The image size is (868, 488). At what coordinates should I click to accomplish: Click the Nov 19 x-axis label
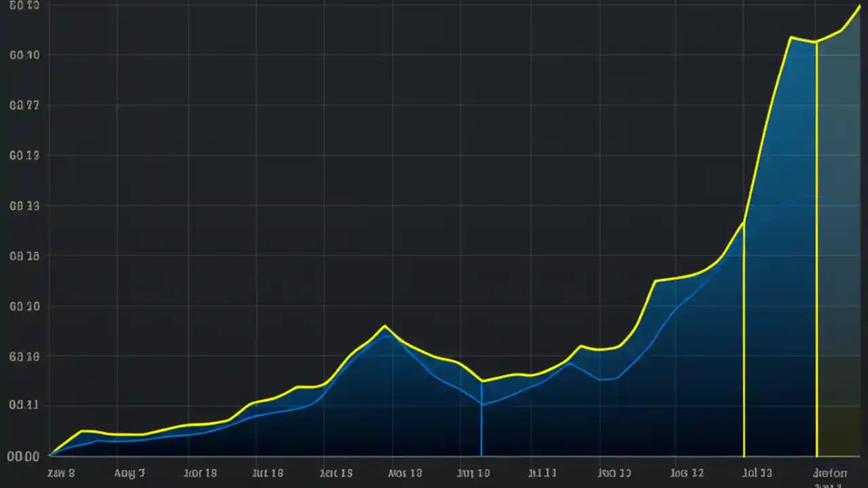coord(405,473)
